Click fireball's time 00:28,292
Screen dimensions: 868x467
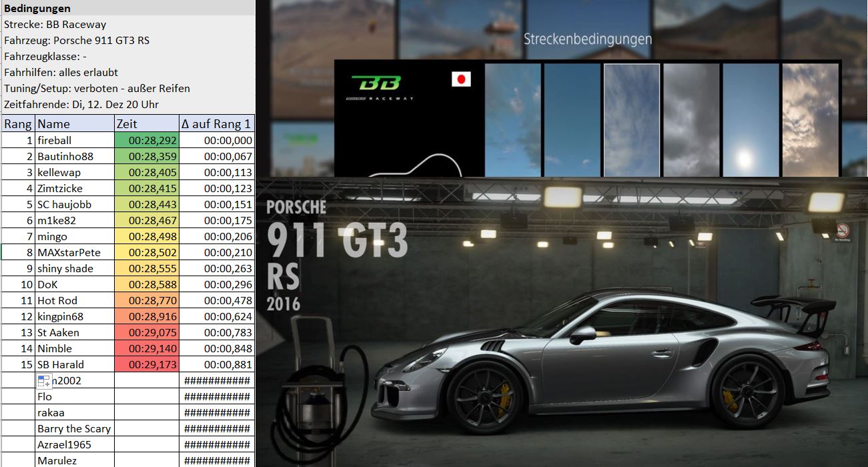click(147, 140)
